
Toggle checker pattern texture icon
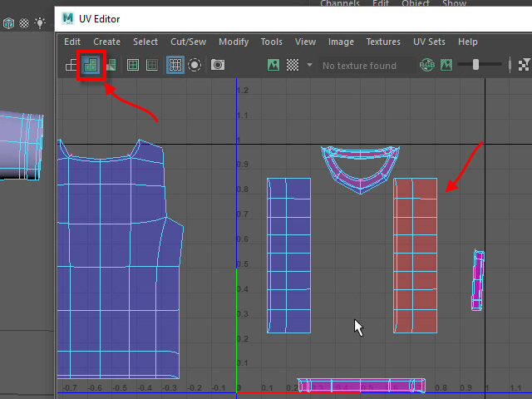click(293, 65)
